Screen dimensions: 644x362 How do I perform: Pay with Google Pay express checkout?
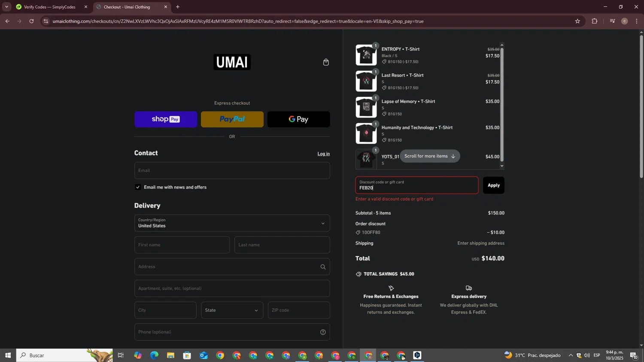299,119
